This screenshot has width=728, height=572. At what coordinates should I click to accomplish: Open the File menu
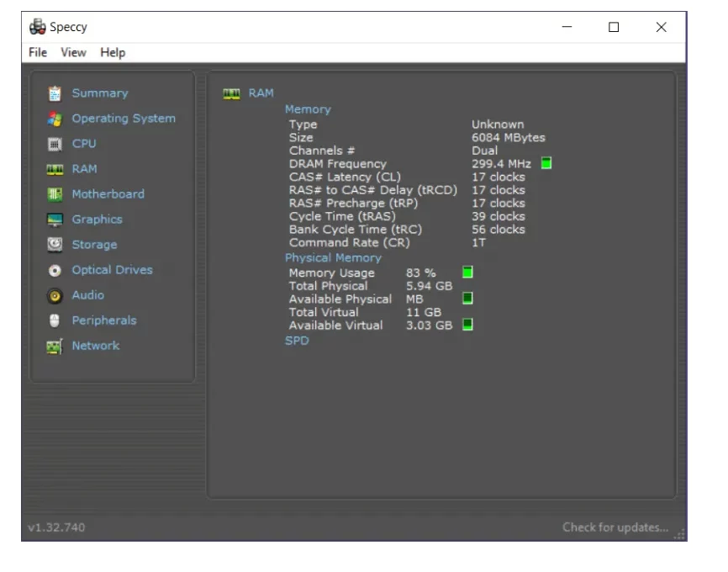[38, 52]
